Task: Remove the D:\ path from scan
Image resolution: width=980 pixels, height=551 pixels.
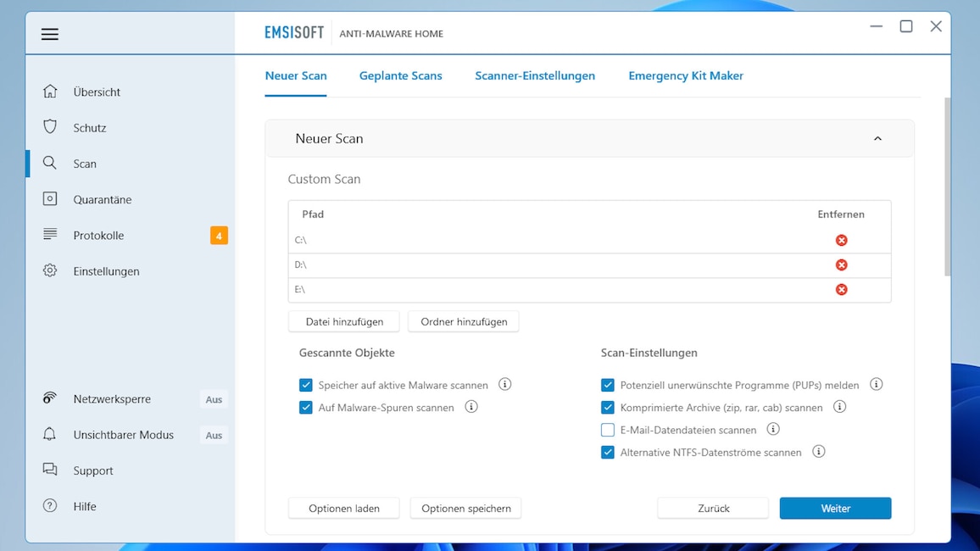Action: pyautogui.click(x=841, y=264)
